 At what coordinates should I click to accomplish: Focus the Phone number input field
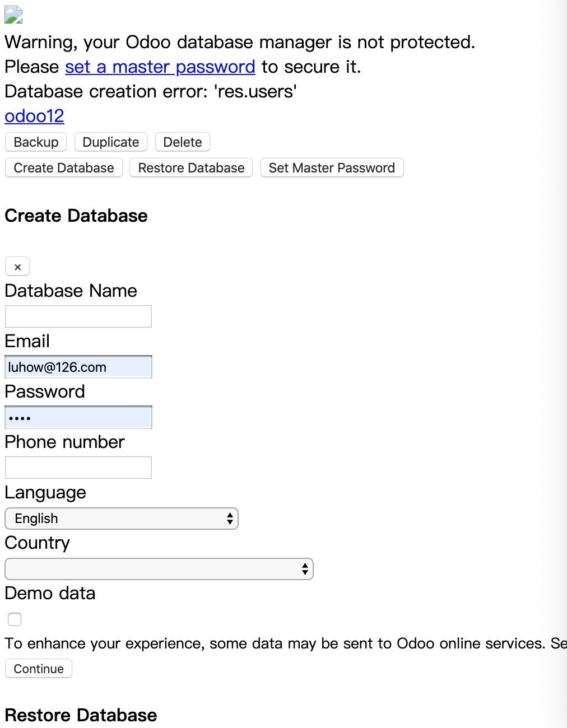(x=78, y=468)
